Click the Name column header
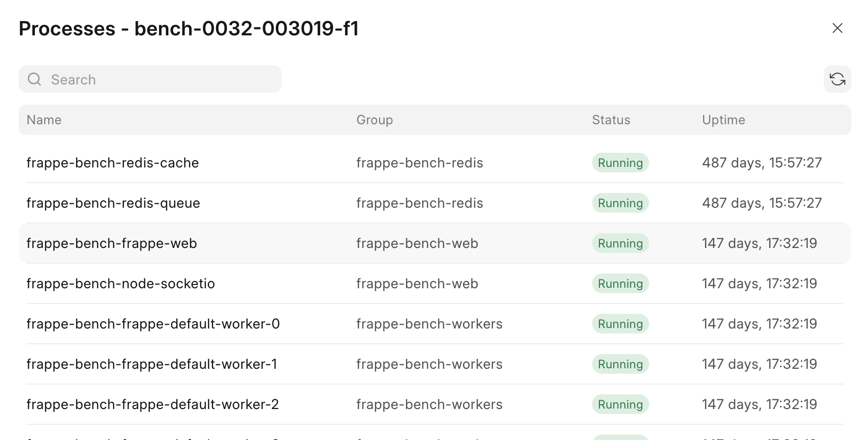 44,120
